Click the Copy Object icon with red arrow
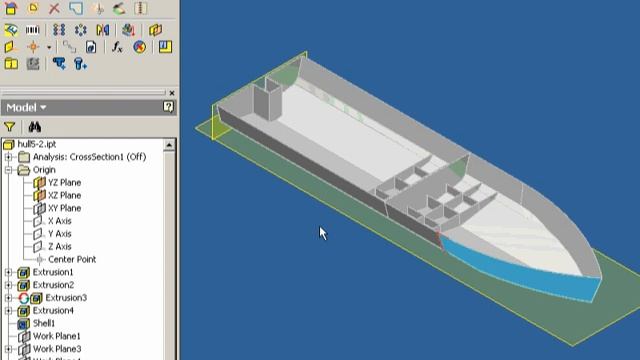This screenshot has width=640, height=360. coord(128,30)
